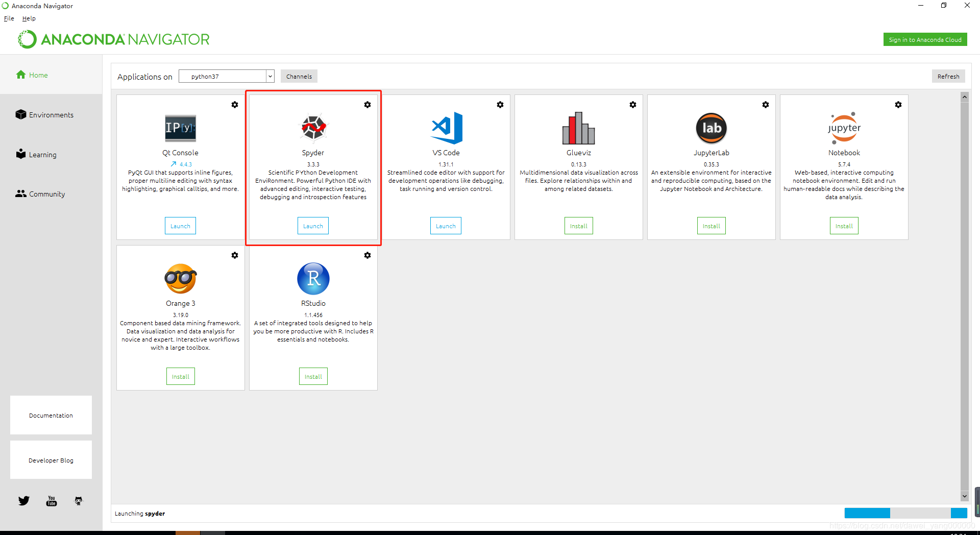Install RStudio

pyautogui.click(x=313, y=376)
